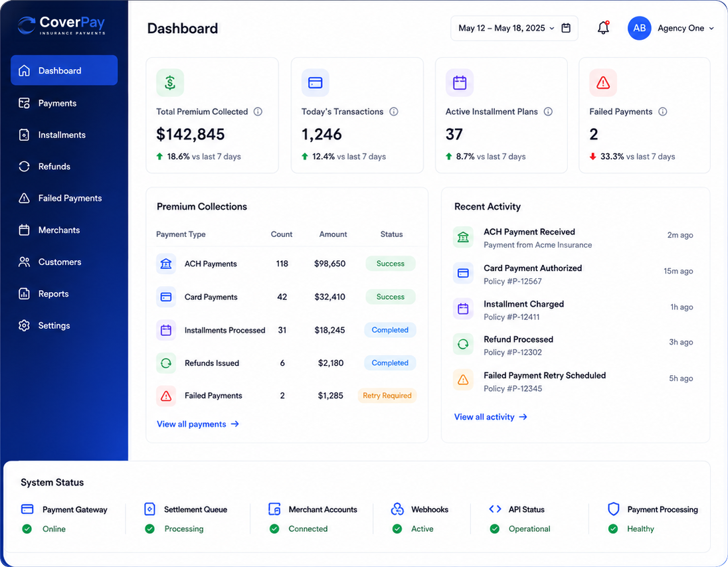Open Payments in sidebar
The width and height of the screenshot is (728, 567).
tap(64, 103)
